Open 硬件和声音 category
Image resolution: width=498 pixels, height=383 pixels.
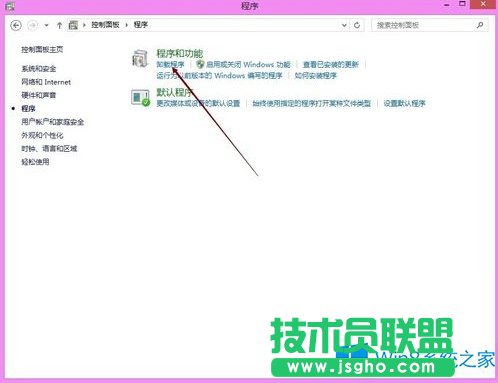coord(39,95)
